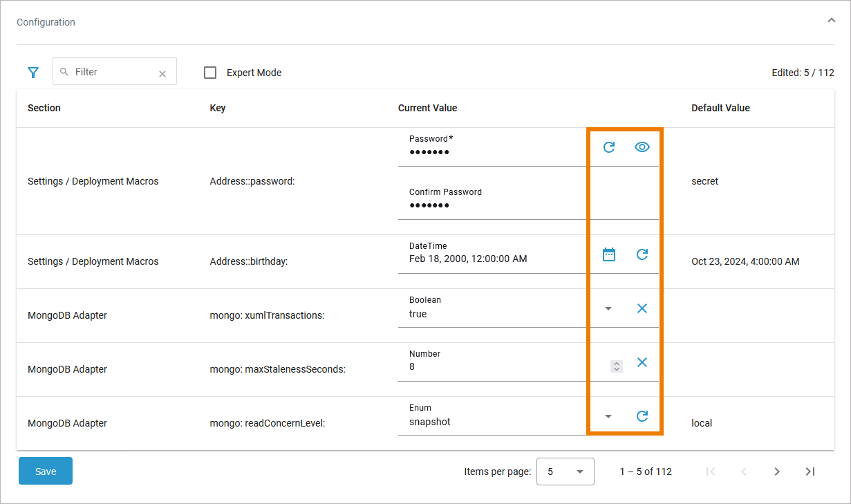Screen dimensions: 851x504
Task: Click the Save button
Action: (46, 472)
